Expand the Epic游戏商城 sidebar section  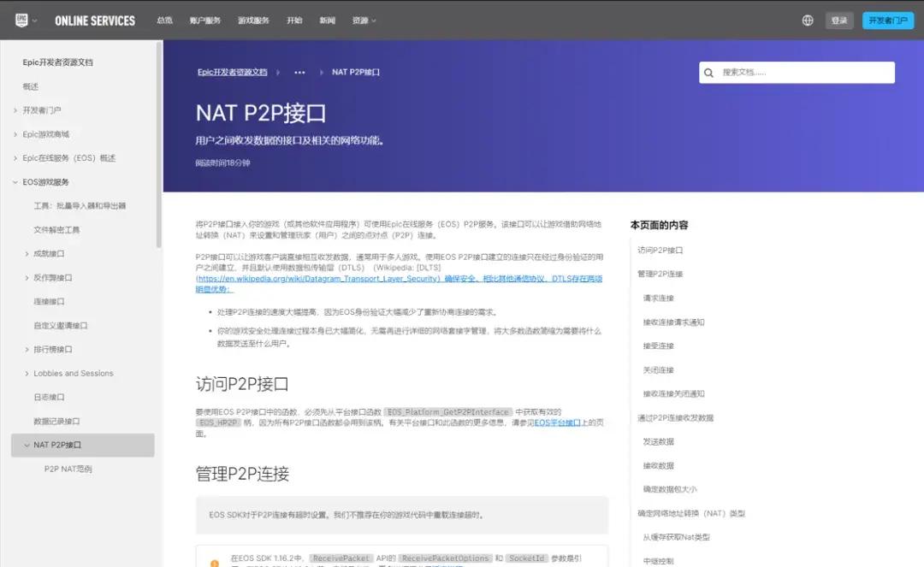coord(15,134)
